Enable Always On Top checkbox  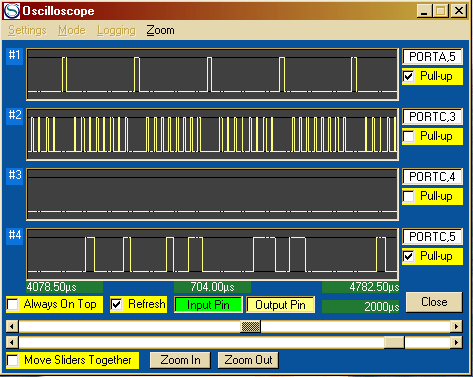[x=13, y=304]
